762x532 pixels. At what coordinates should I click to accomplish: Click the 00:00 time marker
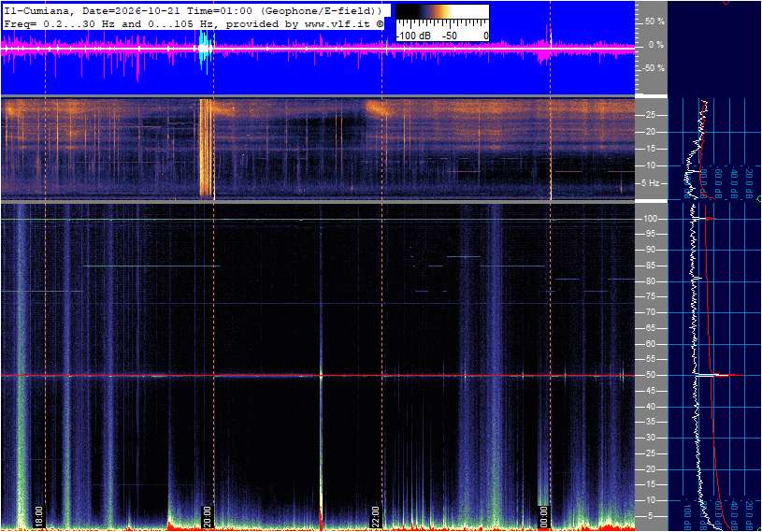[544, 516]
